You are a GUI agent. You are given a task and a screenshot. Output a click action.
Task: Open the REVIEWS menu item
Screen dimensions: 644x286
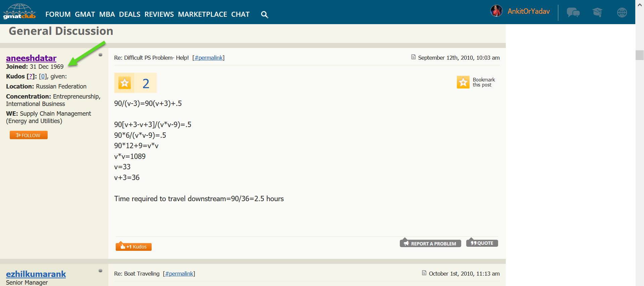click(x=159, y=14)
